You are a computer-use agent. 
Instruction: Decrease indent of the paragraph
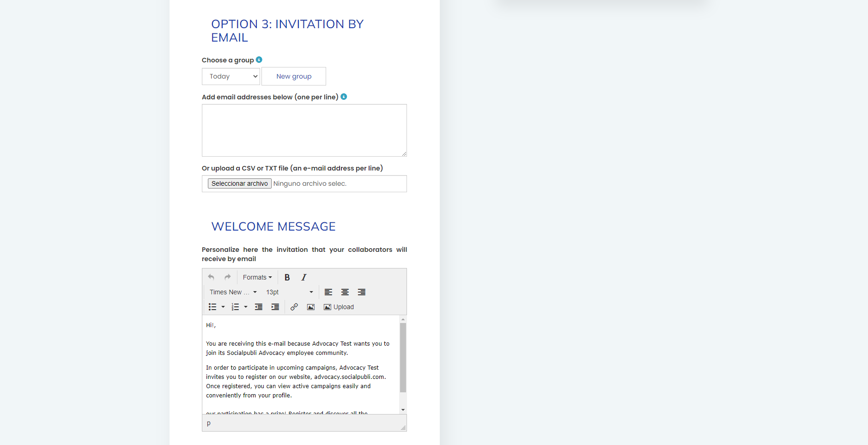259,307
